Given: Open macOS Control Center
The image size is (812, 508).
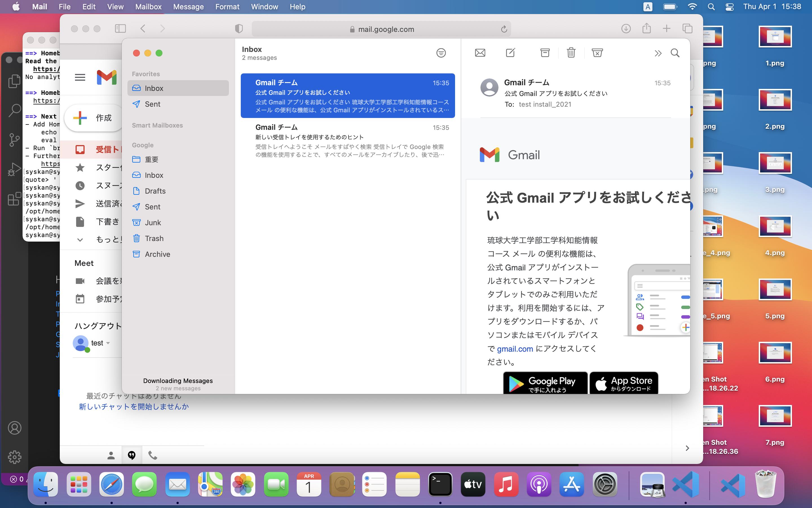Looking at the screenshot, I should coord(729,7).
